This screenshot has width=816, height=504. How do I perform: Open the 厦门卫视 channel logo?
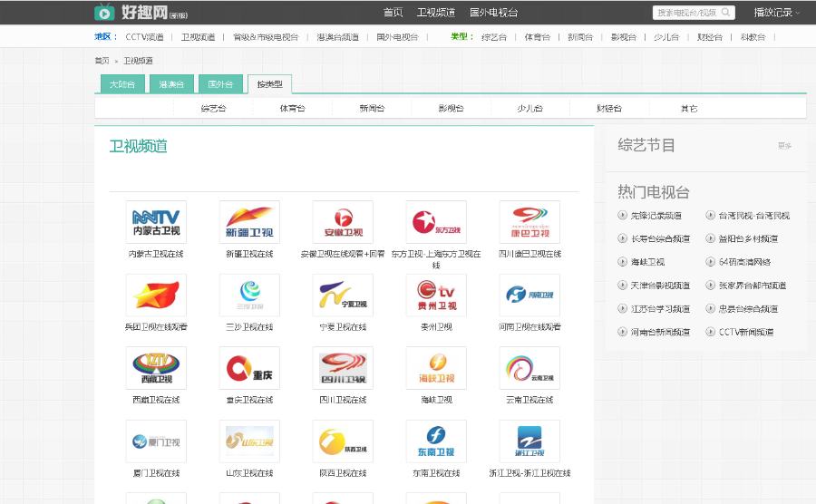coord(156,441)
